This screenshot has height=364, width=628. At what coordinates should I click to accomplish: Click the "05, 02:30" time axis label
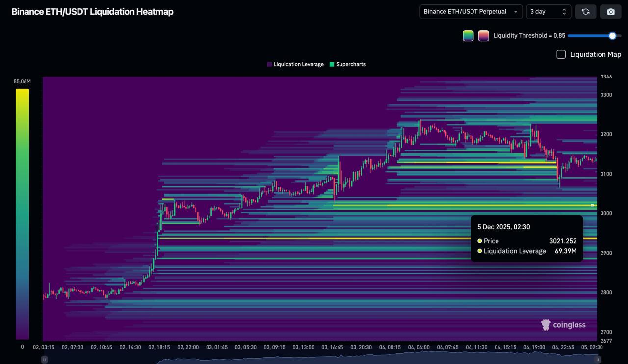coord(592,347)
